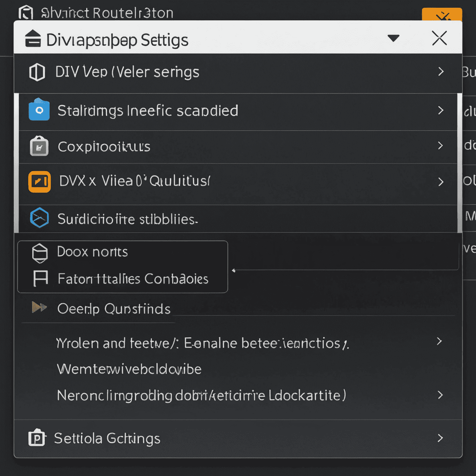The width and height of the screenshot is (476, 476).
Task: Click the orange button in the background window's top-right
Action: coord(442,14)
